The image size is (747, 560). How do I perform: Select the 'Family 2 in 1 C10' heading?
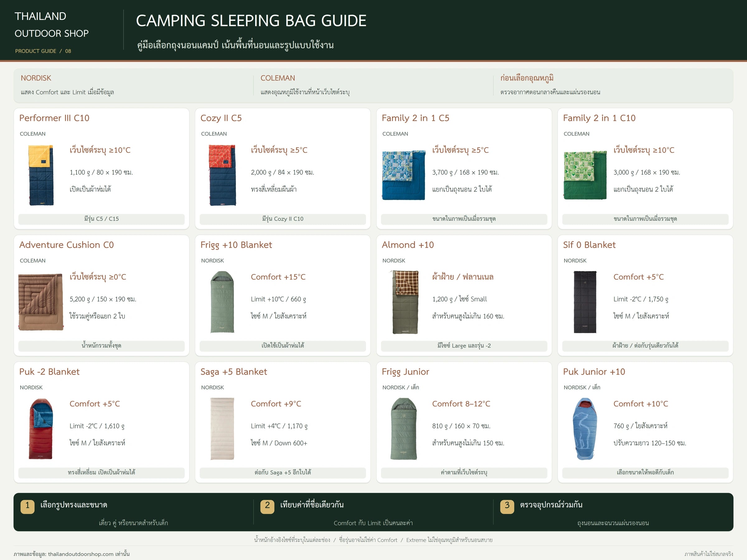pyautogui.click(x=599, y=118)
